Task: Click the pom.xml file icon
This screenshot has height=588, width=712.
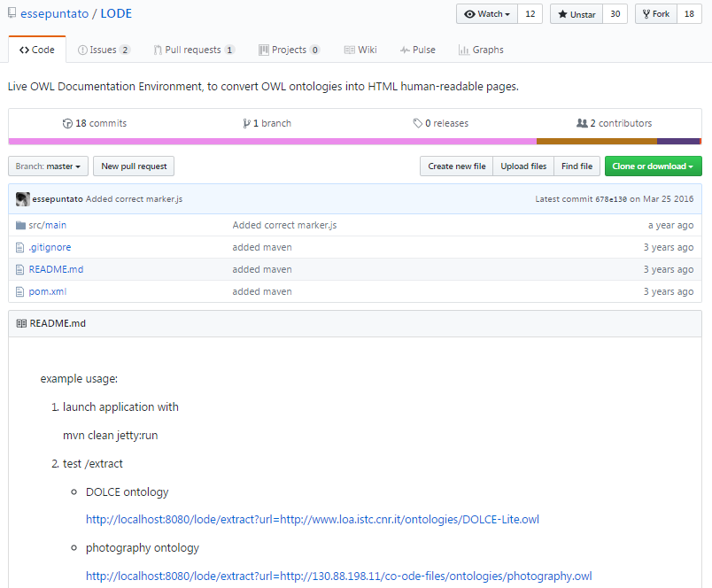Action: pyautogui.click(x=19, y=291)
